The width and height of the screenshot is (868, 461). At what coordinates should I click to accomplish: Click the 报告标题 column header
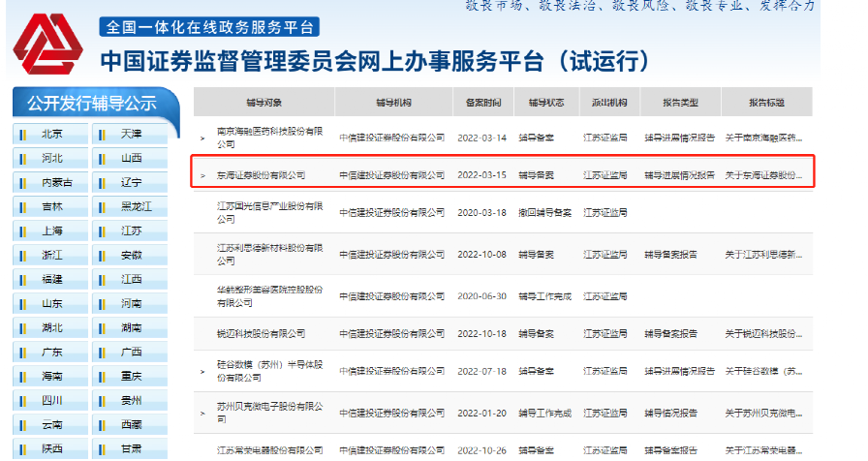pos(766,103)
